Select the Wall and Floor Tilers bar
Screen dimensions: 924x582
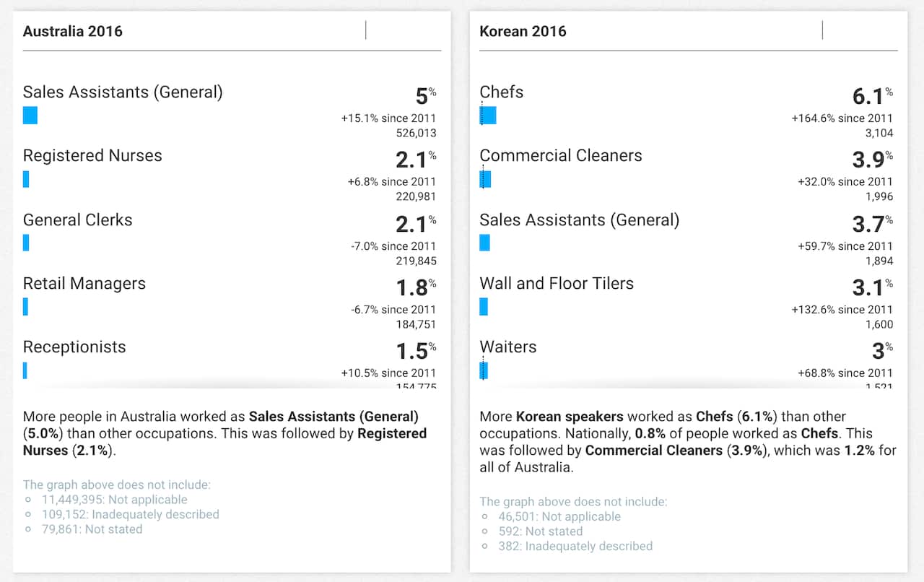pyautogui.click(x=483, y=306)
